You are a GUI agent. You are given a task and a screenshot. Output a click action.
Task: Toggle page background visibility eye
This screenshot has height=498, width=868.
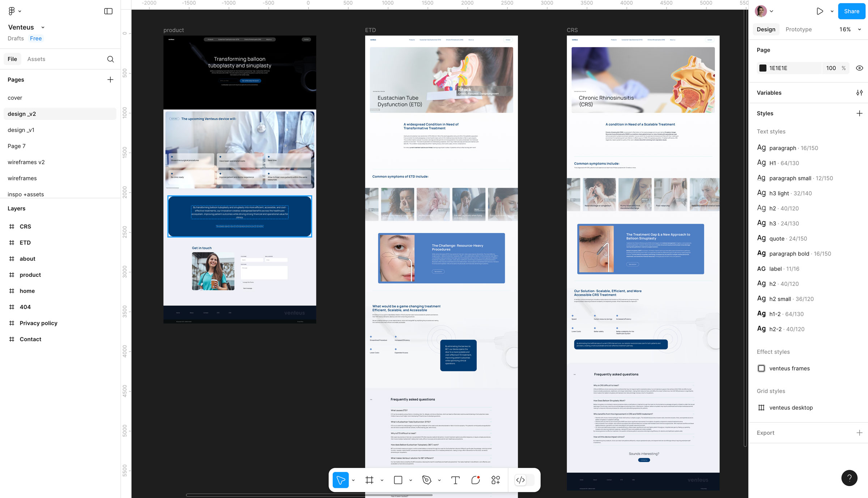click(x=859, y=68)
